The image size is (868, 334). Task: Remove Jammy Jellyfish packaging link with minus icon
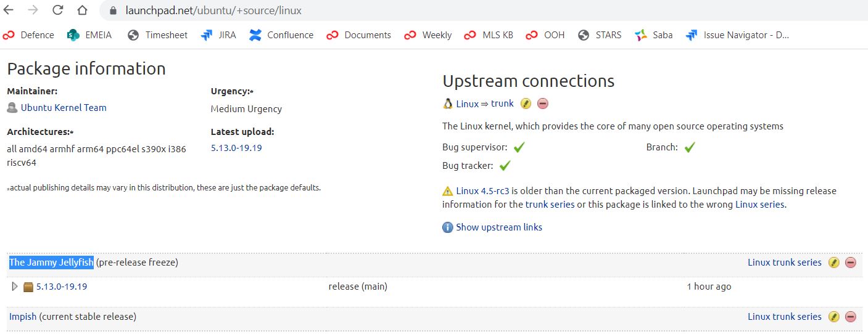851,263
